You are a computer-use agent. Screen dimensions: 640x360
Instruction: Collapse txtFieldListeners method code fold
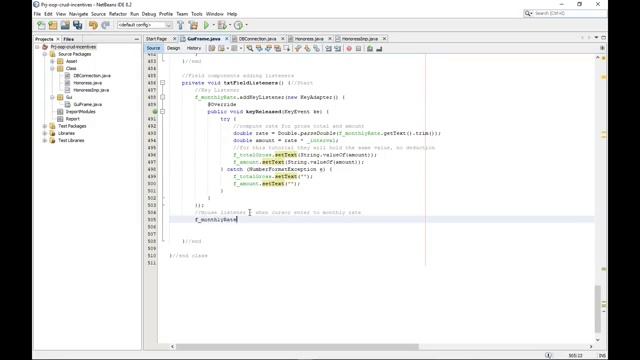pyautogui.click(x=162, y=83)
